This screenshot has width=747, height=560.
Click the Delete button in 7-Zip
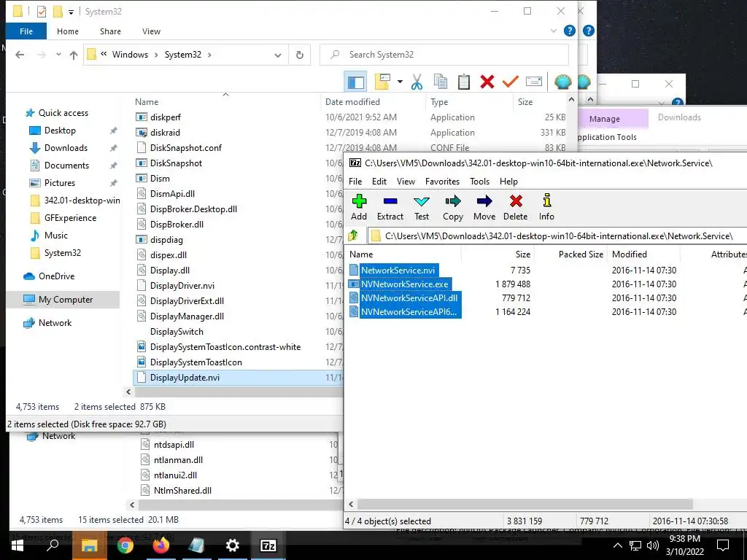pyautogui.click(x=516, y=208)
